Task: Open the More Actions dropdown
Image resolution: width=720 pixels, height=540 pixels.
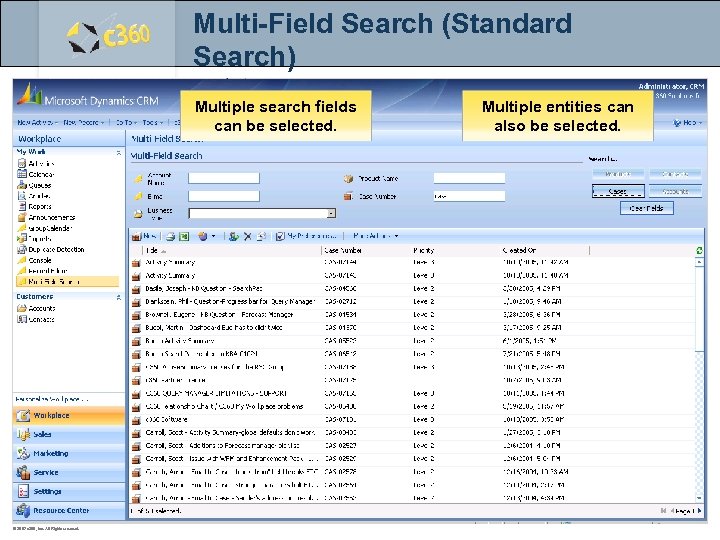Action: [x=376, y=236]
